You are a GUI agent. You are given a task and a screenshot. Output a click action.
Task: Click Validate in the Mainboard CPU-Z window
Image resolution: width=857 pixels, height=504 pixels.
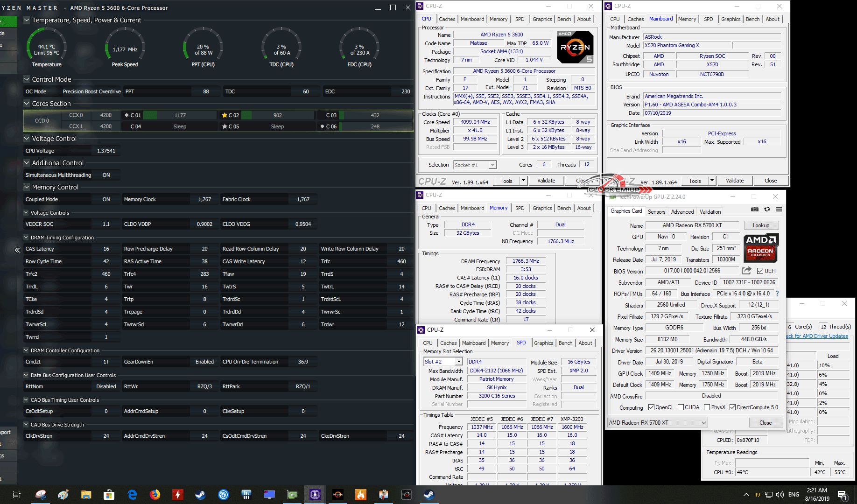pyautogui.click(x=734, y=181)
